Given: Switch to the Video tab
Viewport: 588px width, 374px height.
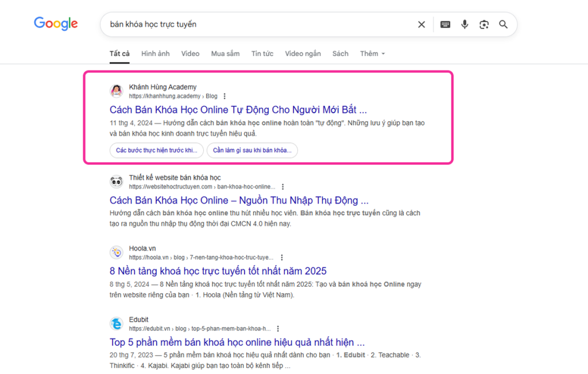Looking at the screenshot, I should pos(190,53).
